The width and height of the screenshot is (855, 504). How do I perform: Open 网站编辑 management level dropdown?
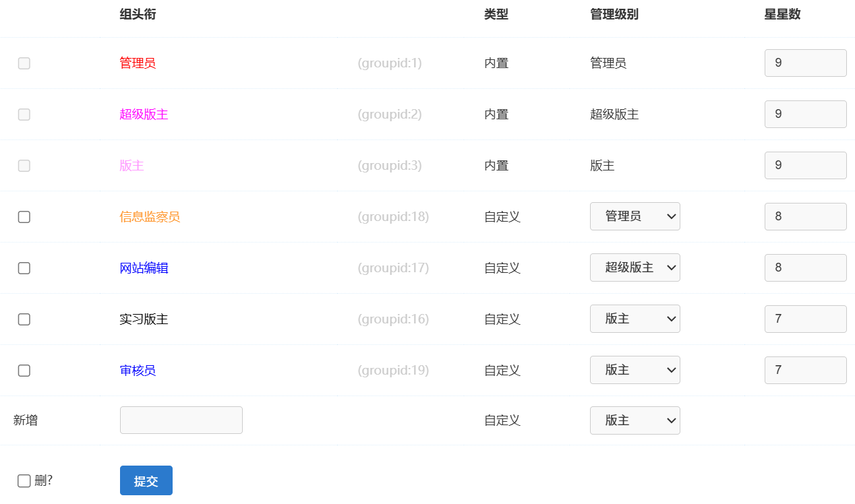tap(635, 268)
